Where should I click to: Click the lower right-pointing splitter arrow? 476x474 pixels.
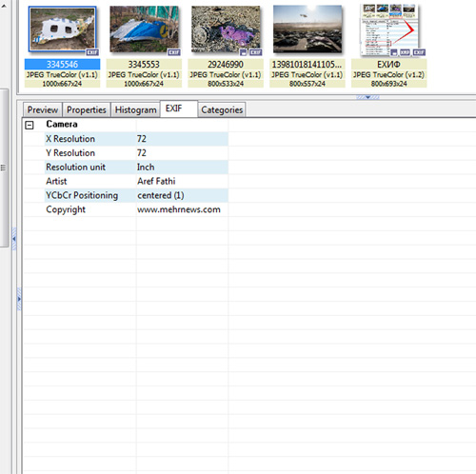click(19, 299)
